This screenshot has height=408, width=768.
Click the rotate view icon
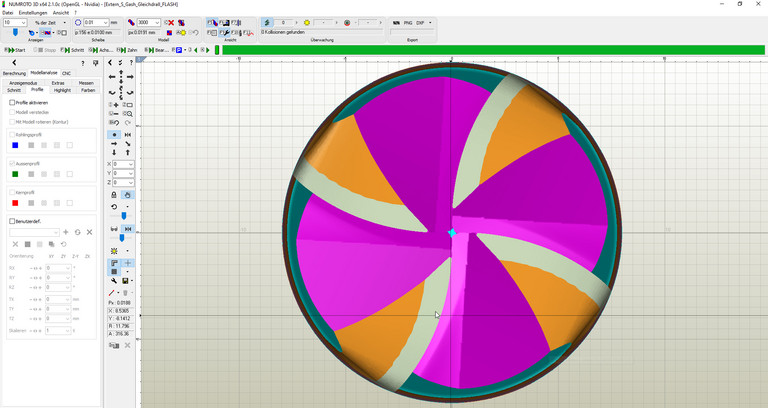coord(114,207)
